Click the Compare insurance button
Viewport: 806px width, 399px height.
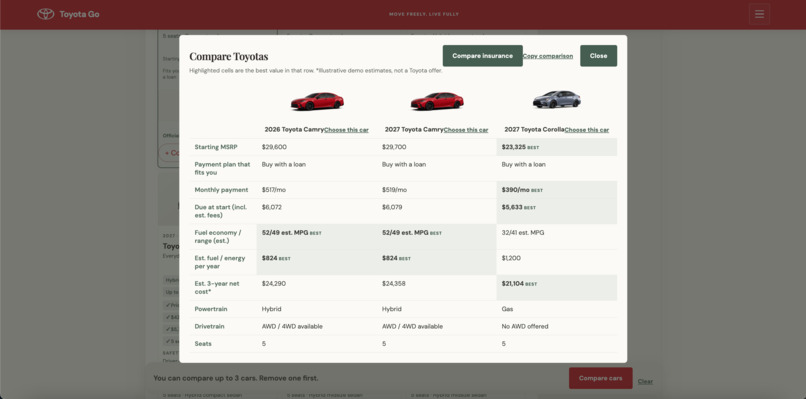tap(483, 56)
